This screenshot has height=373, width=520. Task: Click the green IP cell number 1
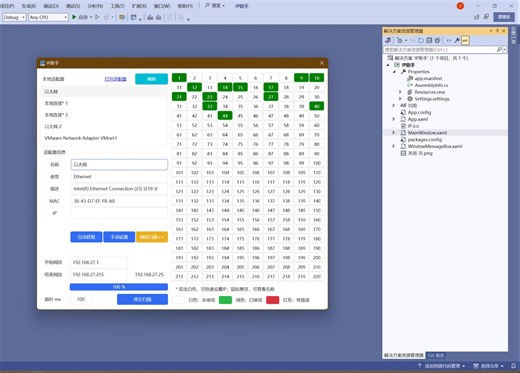coord(179,78)
